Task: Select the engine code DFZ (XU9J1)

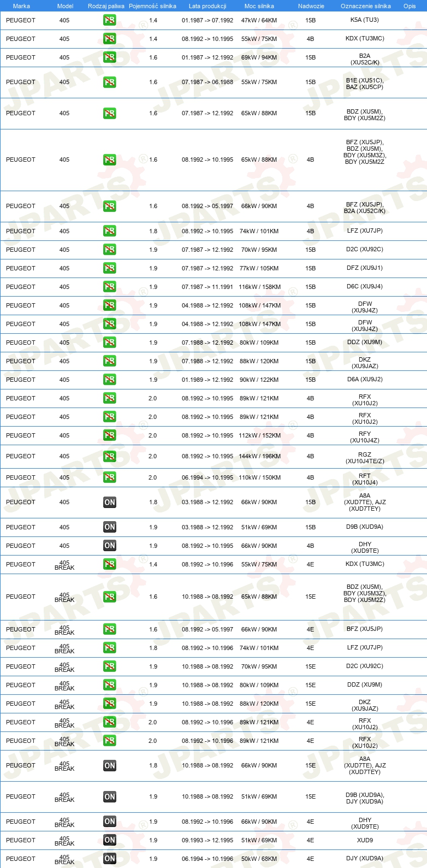Action: click(365, 268)
